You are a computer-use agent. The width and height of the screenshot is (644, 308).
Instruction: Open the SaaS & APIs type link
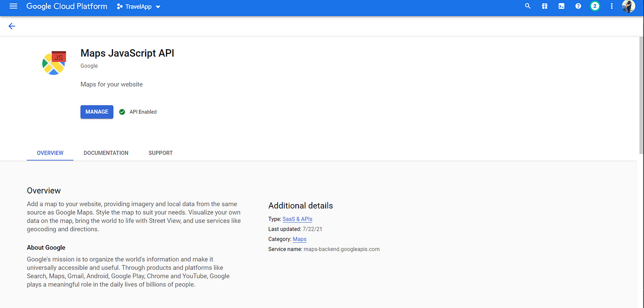[x=297, y=219]
